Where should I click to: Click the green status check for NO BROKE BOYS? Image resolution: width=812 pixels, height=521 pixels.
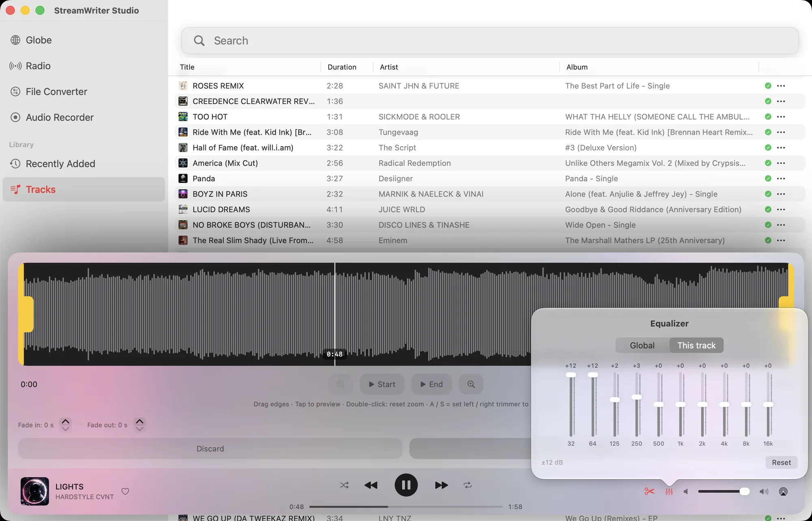[768, 225]
